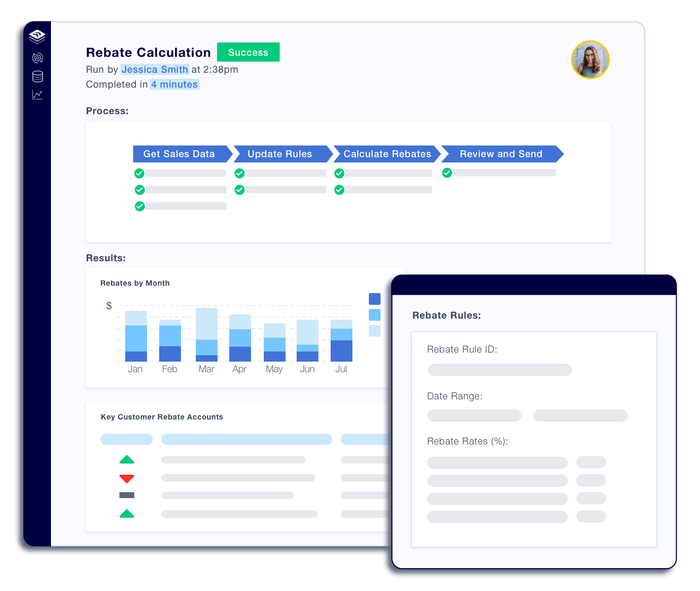The height and width of the screenshot is (591, 700).
Task: Open the analytics chart icon
Action: click(x=37, y=95)
